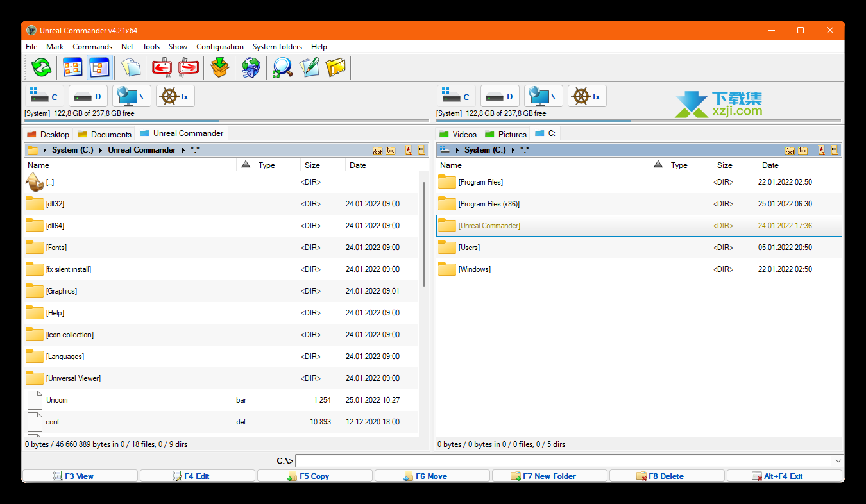This screenshot has height=504, width=866.
Task: Open the fx ship-wheel in the right panel
Action: pyautogui.click(x=587, y=96)
